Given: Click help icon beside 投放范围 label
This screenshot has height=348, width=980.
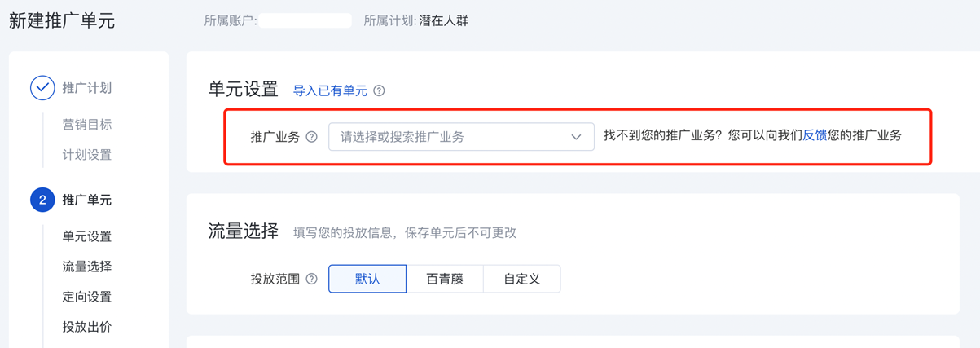Looking at the screenshot, I should (311, 279).
